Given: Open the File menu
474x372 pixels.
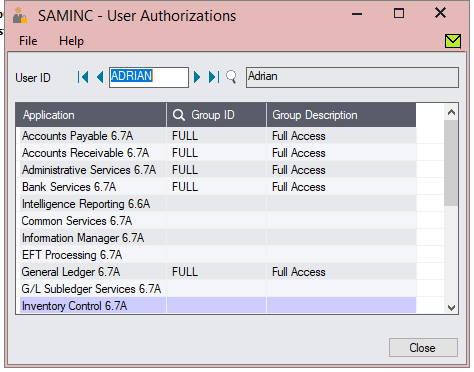Looking at the screenshot, I should point(28,41).
